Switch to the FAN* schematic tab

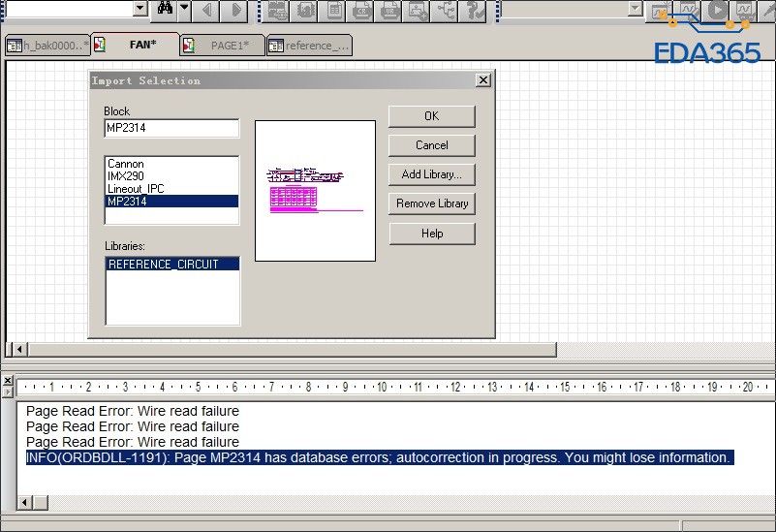tap(136, 45)
